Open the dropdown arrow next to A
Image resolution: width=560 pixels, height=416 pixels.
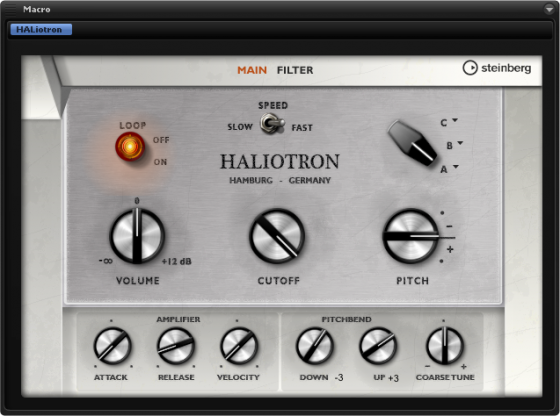coord(456,167)
